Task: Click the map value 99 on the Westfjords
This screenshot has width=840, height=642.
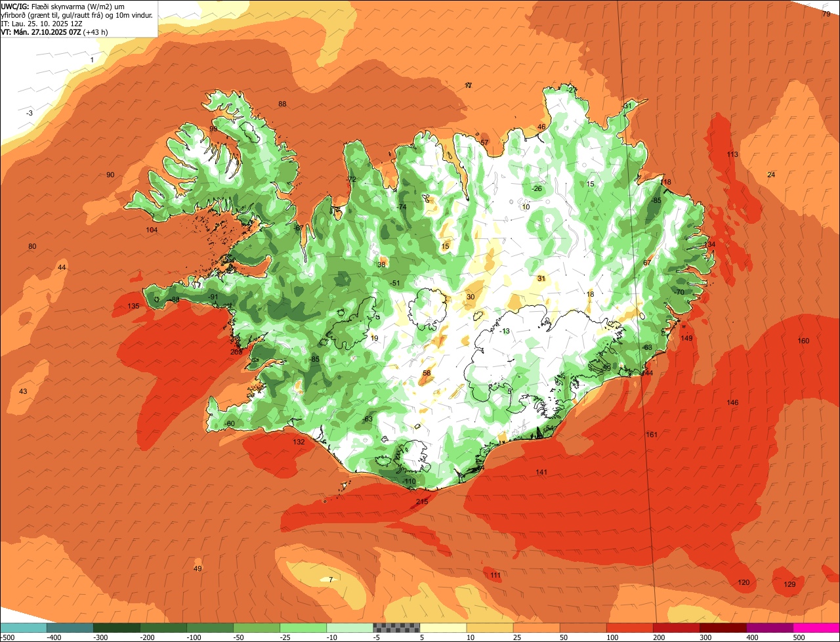Action: pyautogui.click(x=213, y=129)
